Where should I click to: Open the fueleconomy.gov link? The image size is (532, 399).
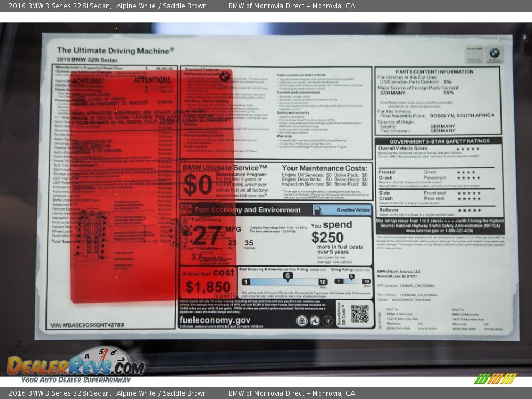click(215, 320)
